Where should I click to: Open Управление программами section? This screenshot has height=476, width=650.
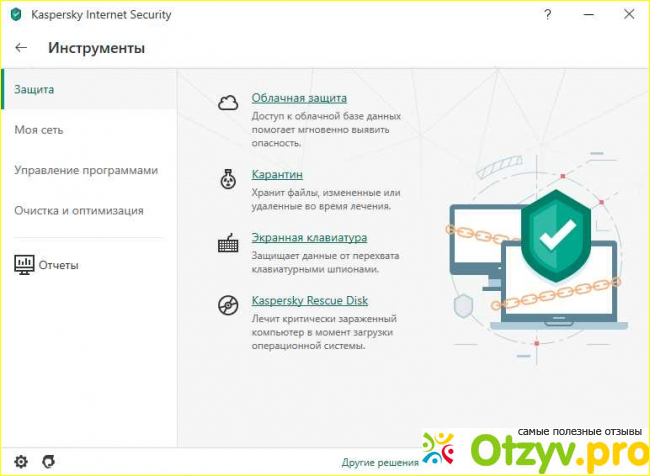pyautogui.click(x=86, y=170)
